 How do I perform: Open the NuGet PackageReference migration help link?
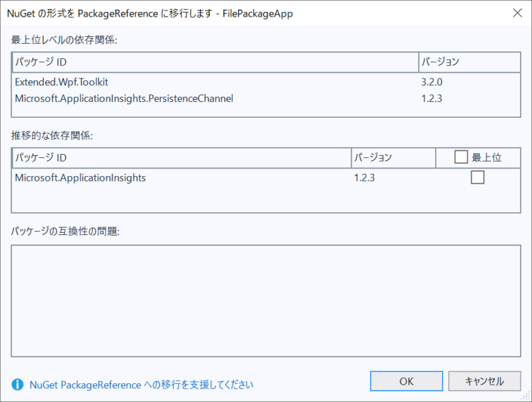pyautogui.click(x=141, y=385)
